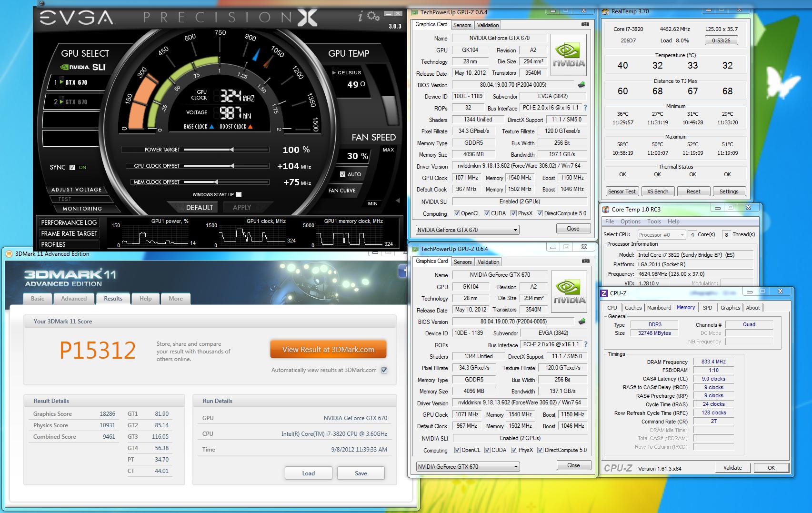This screenshot has height=513, width=812.
Task: Open Select CPU dropdown in Core Temp
Action: pyautogui.click(x=661, y=235)
